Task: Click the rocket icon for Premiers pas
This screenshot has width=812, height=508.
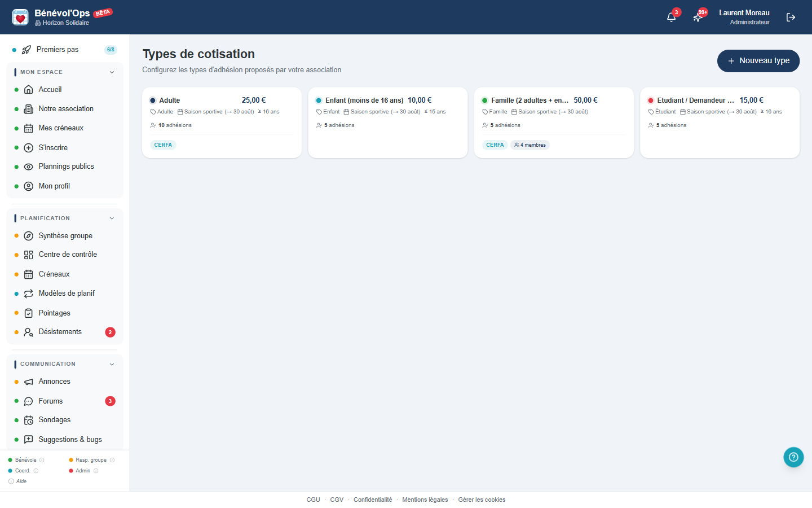Action: (x=27, y=50)
